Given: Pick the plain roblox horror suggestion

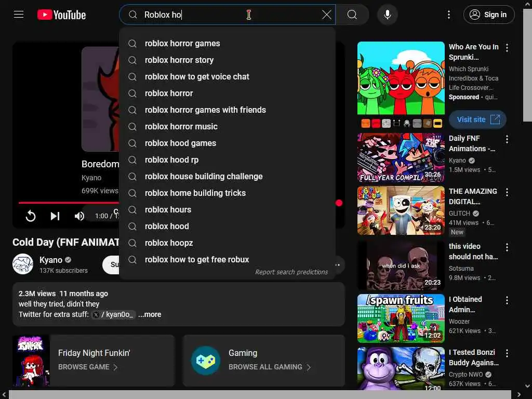Looking at the screenshot, I should [x=228, y=94].
